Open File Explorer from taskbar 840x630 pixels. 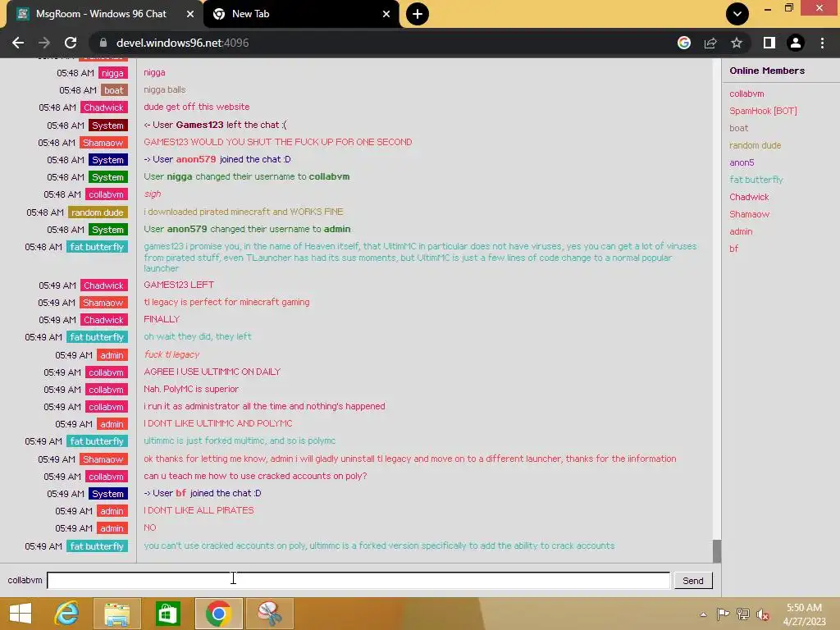(x=116, y=614)
